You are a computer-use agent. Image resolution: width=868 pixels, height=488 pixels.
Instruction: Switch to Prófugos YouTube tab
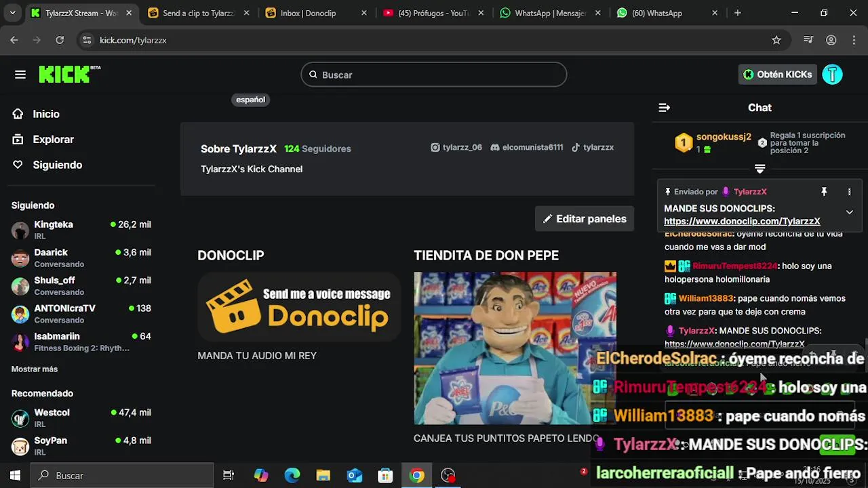[x=434, y=13]
